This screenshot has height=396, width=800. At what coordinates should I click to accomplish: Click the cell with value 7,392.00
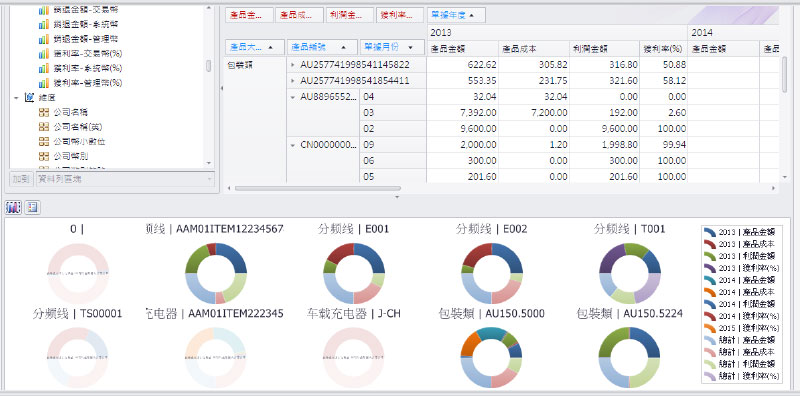[462, 113]
